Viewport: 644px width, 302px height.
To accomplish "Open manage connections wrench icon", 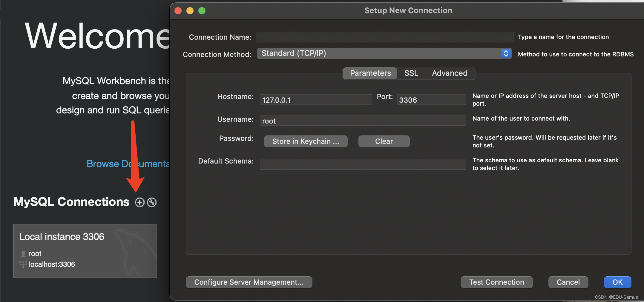I will click(x=152, y=202).
